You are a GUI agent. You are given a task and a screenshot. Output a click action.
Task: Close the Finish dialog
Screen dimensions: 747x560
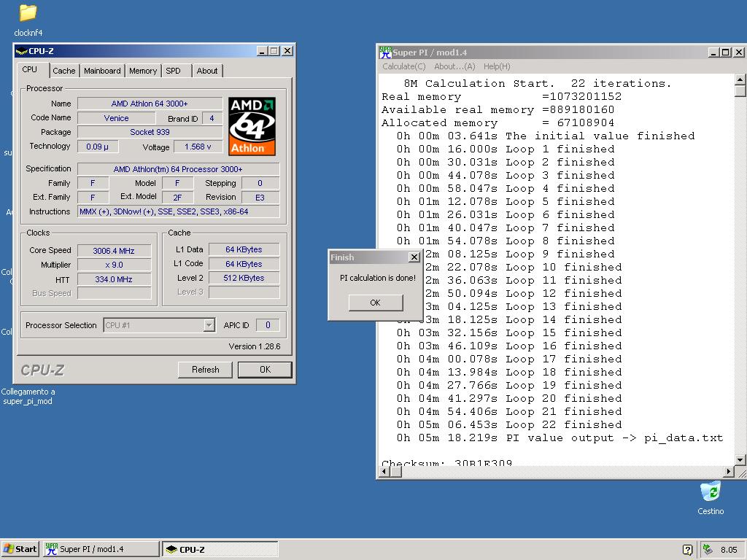[x=414, y=257]
